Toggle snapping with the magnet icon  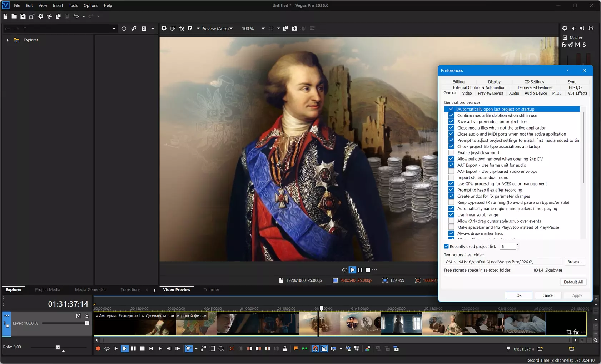[315, 349]
